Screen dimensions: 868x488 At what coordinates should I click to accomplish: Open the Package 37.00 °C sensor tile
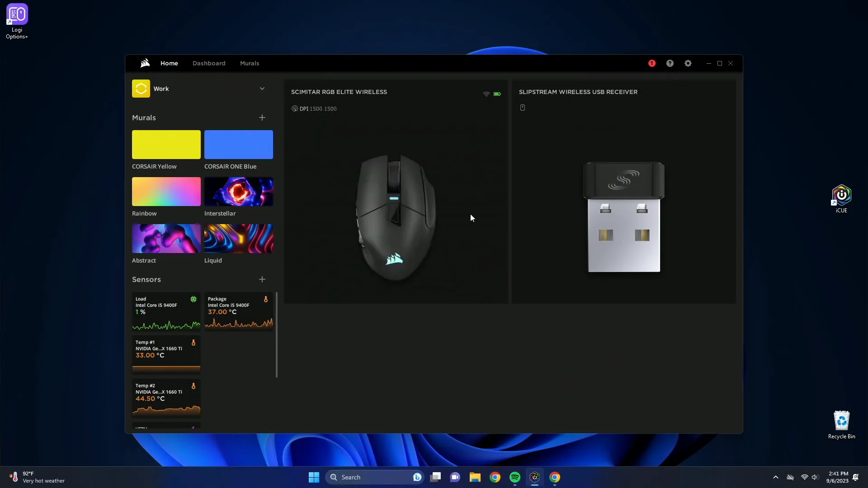pyautogui.click(x=239, y=312)
